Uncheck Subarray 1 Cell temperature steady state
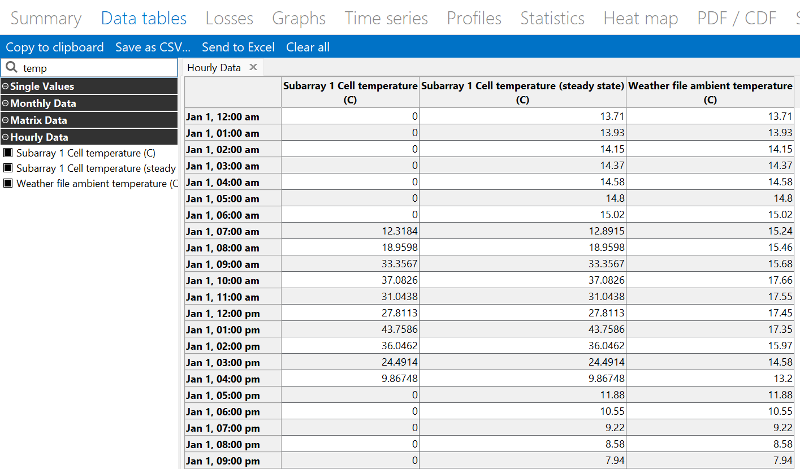The height and width of the screenshot is (469, 800). click(x=7, y=169)
